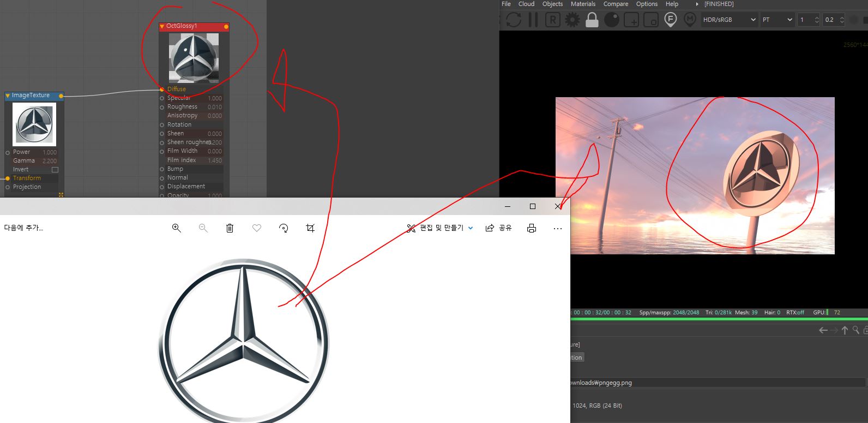Go up one level with the up arrow
The image size is (868, 423).
845,330
